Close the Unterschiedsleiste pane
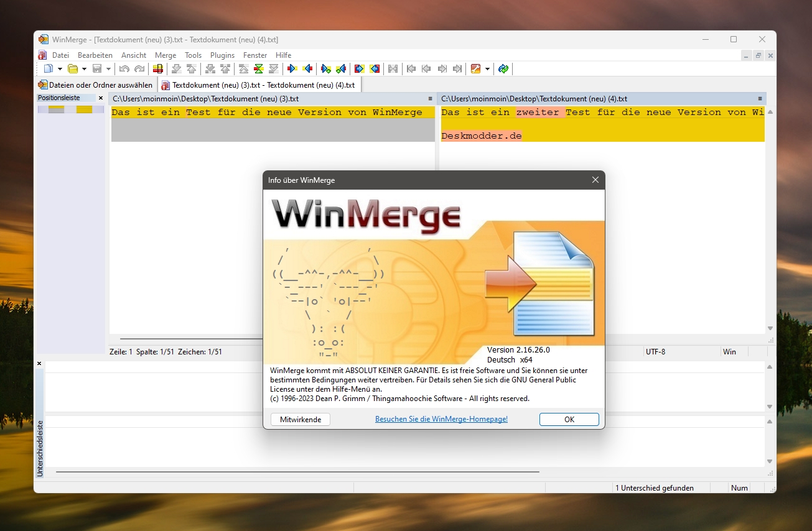 (39, 364)
